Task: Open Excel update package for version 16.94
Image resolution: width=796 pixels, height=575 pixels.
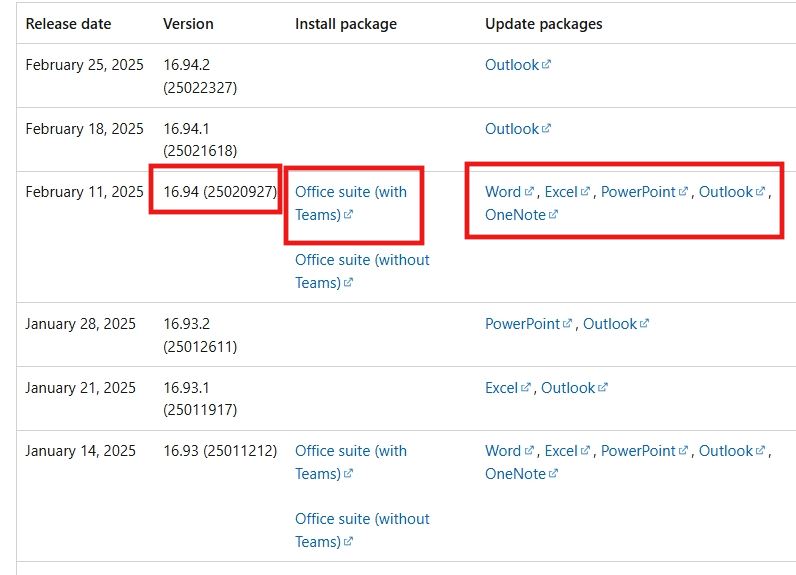Action: [x=567, y=192]
